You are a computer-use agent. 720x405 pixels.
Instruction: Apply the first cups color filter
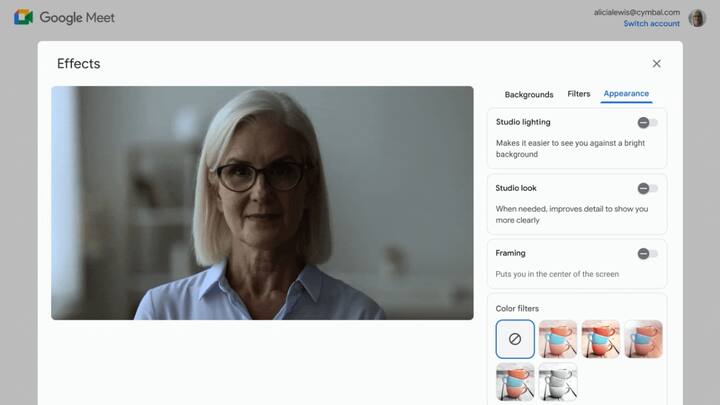(x=558, y=339)
